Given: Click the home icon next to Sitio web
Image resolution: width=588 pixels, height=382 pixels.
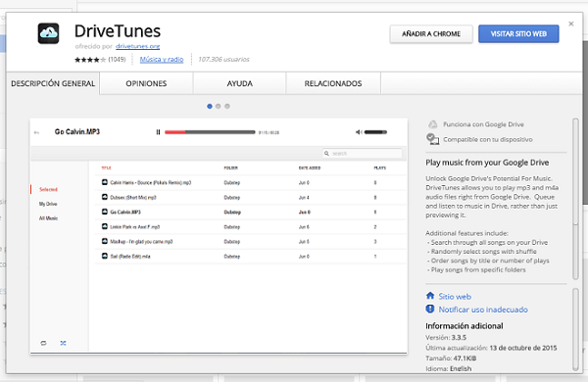Looking at the screenshot, I should pos(430,296).
